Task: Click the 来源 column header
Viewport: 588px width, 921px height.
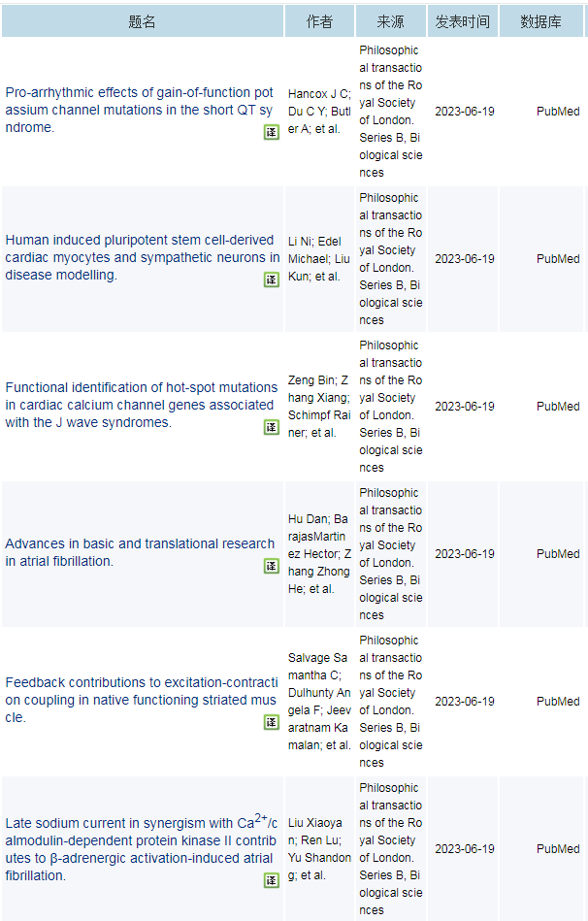Action: pos(391,21)
